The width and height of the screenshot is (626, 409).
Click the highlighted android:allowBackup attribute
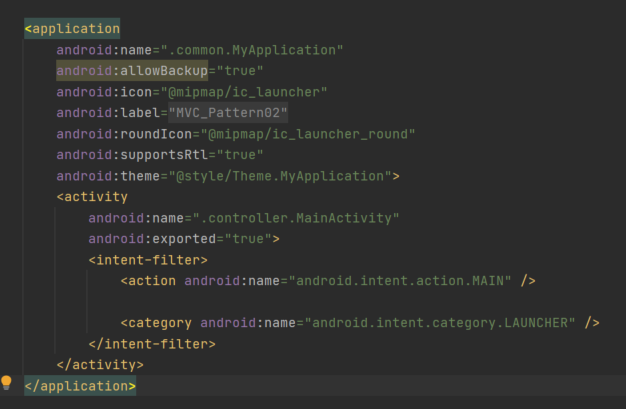[132, 71]
